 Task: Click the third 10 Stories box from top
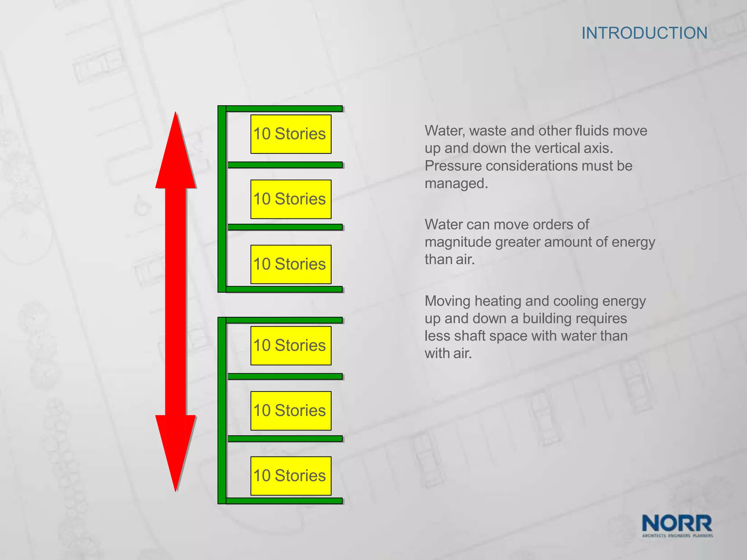(291, 264)
